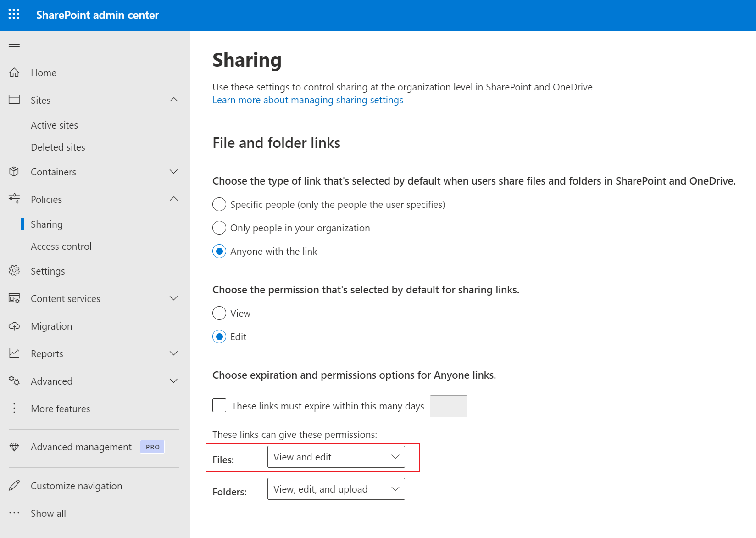
Task: Open Deleted sites page
Action: 58,147
